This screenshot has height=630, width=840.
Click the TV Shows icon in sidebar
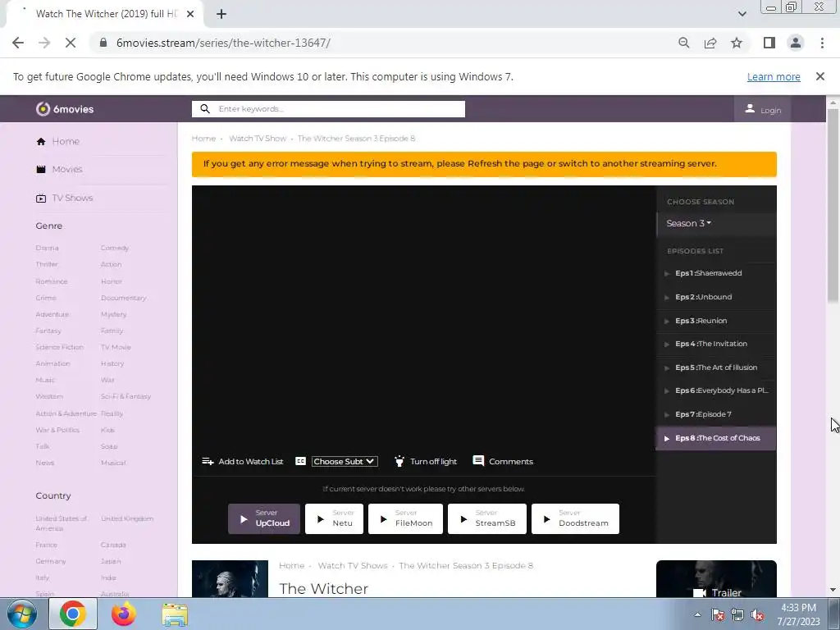click(41, 199)
